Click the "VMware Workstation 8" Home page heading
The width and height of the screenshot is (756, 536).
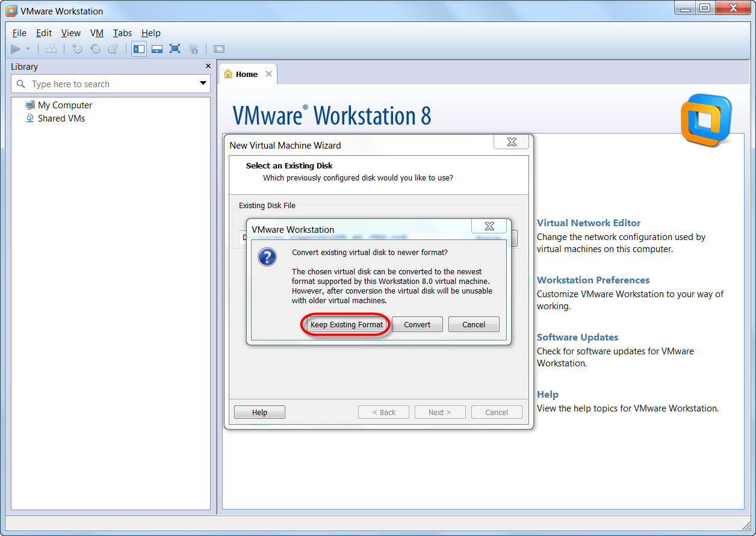coord(332,116)
